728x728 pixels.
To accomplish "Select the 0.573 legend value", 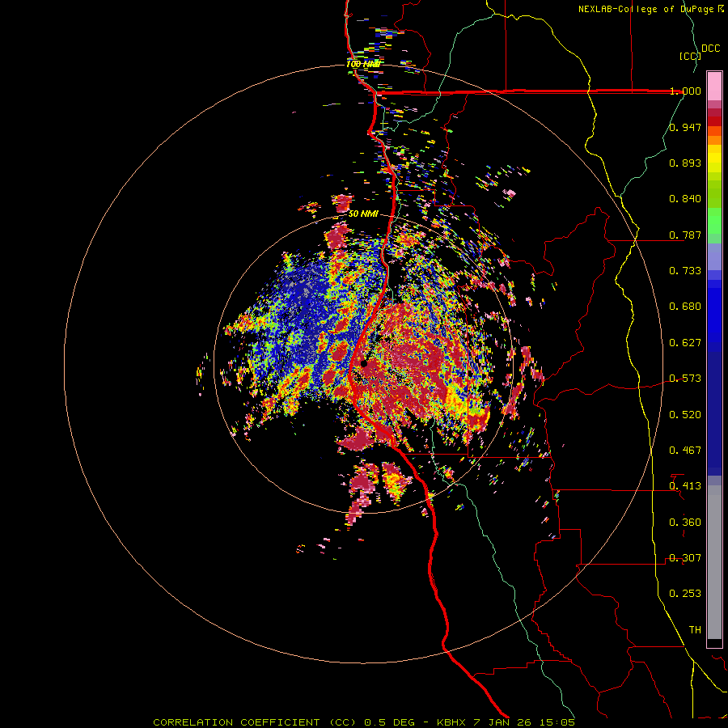I will coord(685,379).
